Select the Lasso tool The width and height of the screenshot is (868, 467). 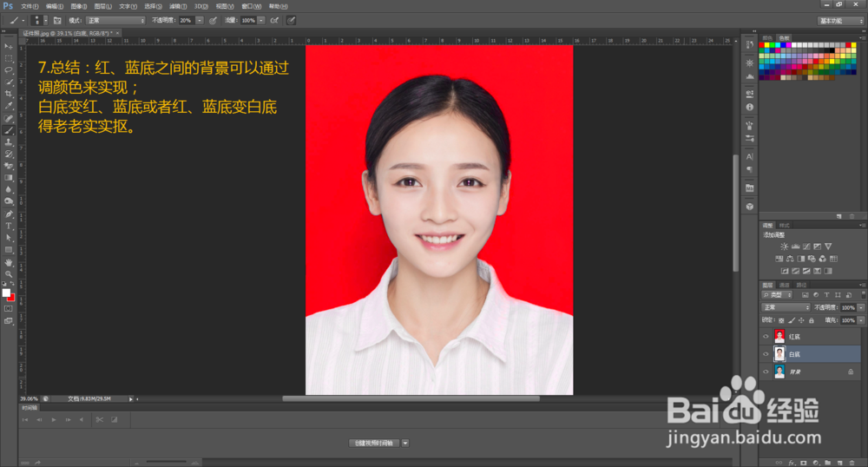pyautogui.click(x=9, y=69)
